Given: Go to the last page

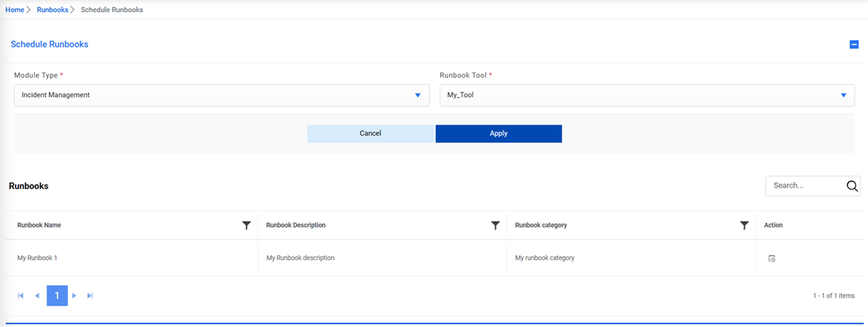Looking at the screenshot, I should (x=90, y=296).
